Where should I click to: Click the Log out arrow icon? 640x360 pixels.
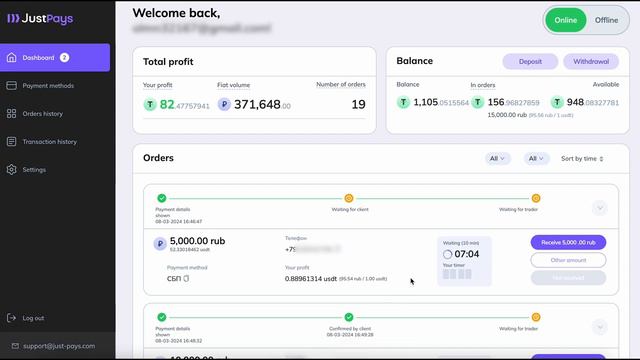(11, 318)
